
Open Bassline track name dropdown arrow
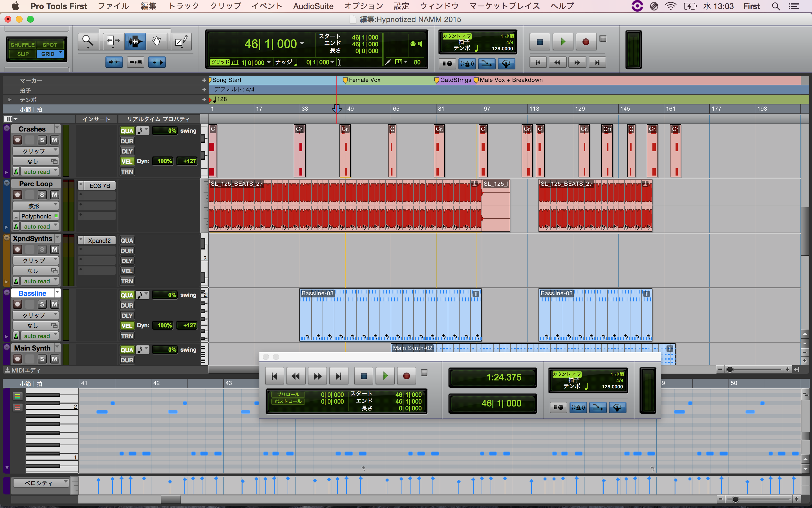(57, 292)
